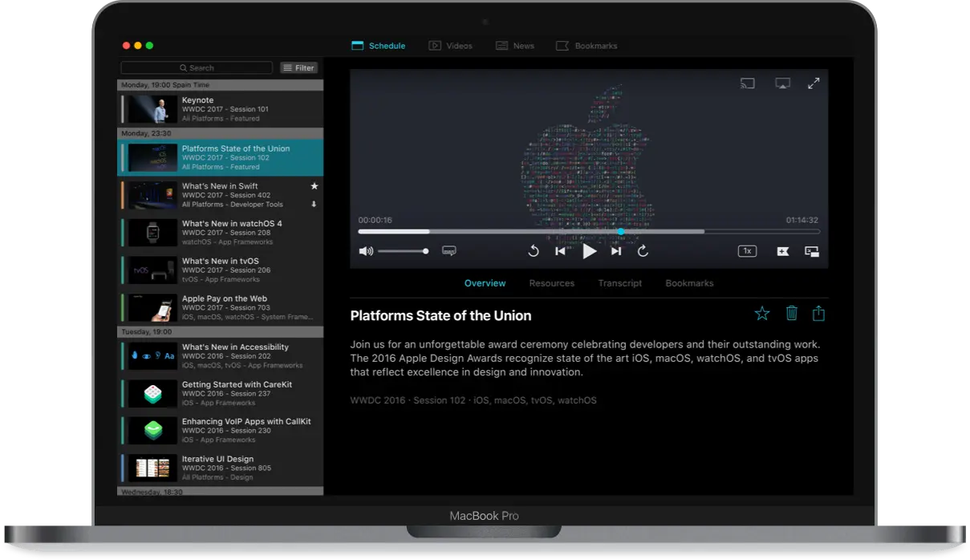Toggle picture-in-picture mode
This screenshot has width=970, height=560.
click(812, 251)
